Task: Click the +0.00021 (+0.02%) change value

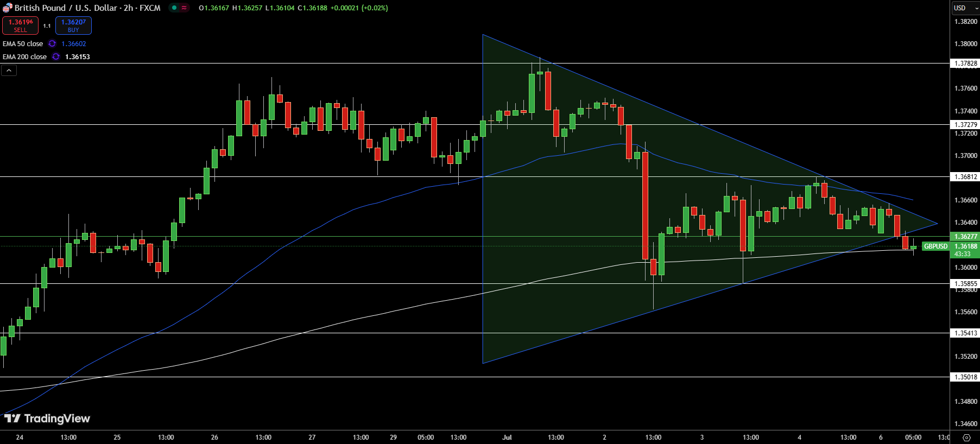Action: pos(359,8)
